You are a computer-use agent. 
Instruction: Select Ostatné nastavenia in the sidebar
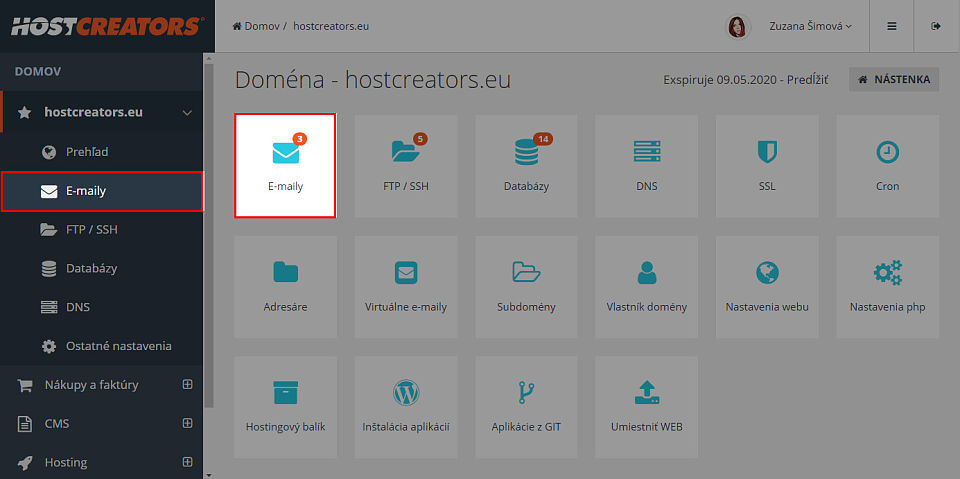(102, 346)
